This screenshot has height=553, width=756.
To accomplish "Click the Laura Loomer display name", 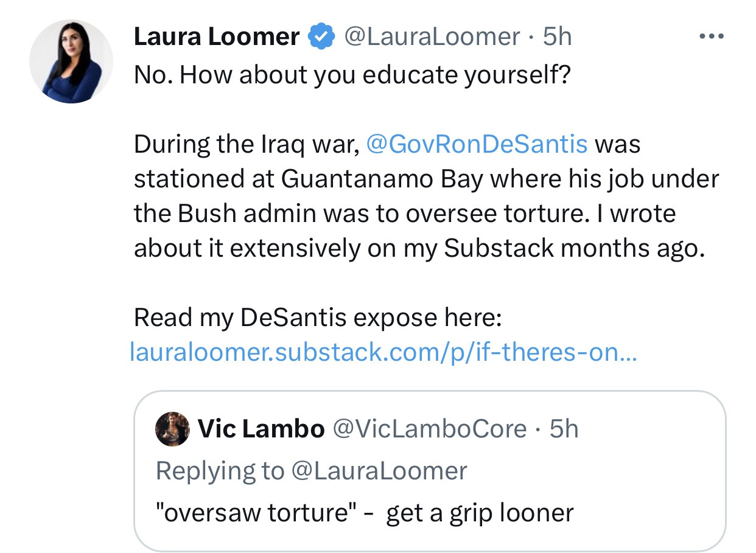I will pos(216,37).
